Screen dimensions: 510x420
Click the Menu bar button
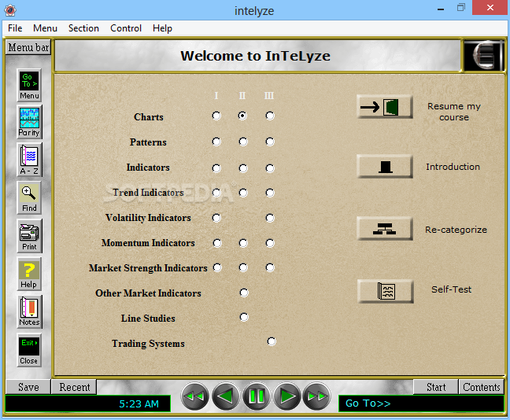[28, 47]
